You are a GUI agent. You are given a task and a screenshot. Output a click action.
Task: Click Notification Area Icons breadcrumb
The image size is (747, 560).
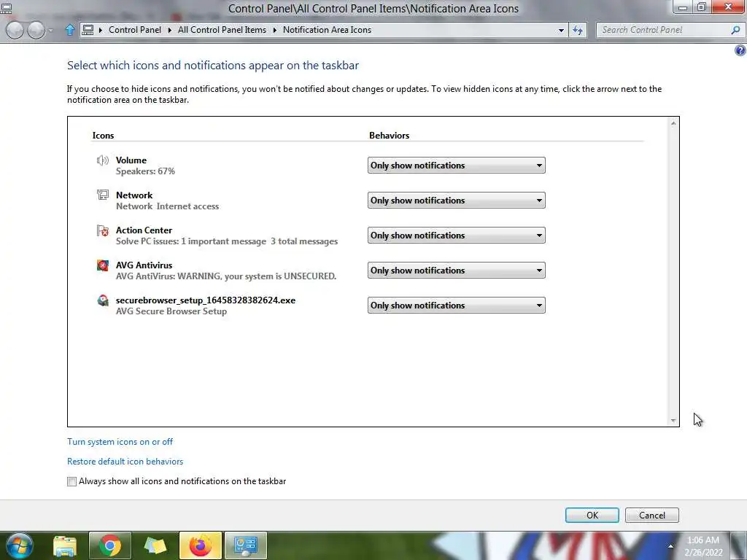(x=328, y=30)
